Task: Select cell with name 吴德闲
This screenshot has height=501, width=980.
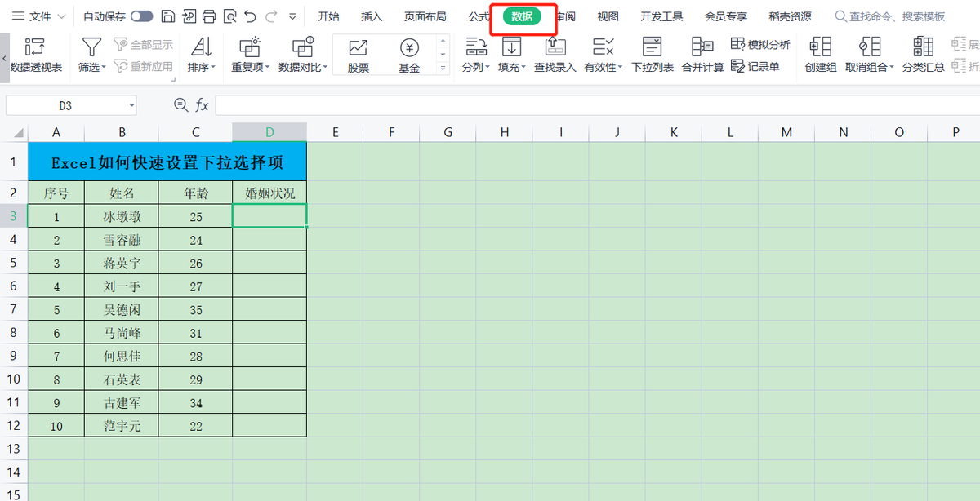Action: pos(122,309)
